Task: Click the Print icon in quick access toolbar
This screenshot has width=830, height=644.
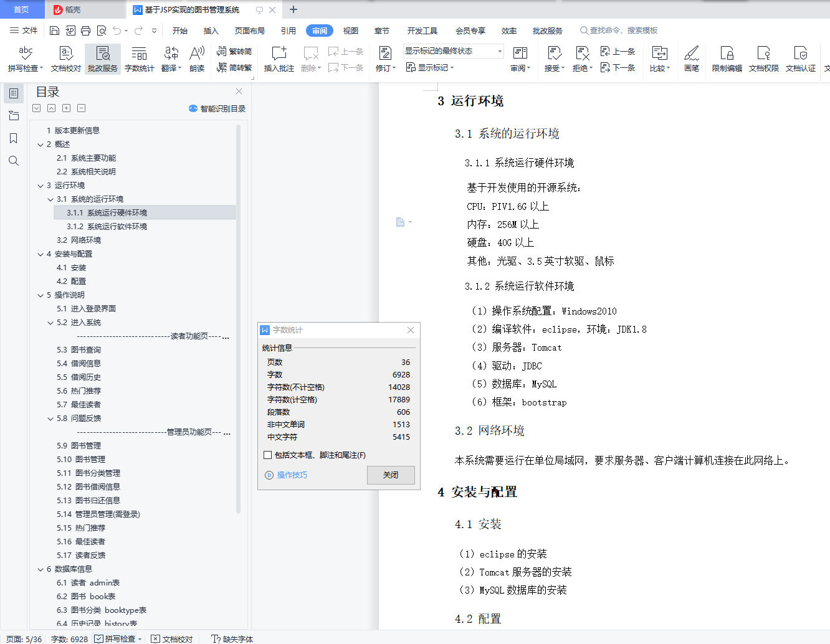Action: point(85,31)
